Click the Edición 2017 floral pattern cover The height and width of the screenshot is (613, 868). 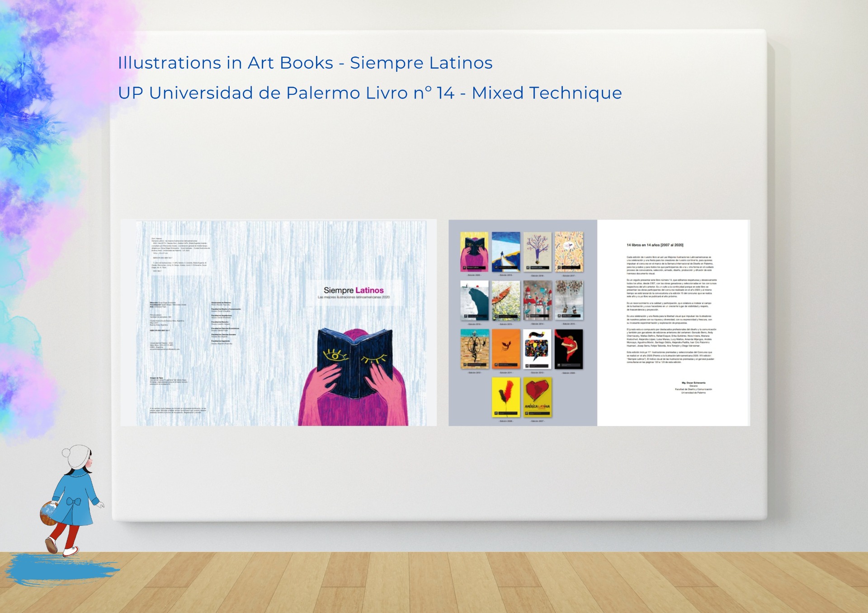[x=569, y=252]
